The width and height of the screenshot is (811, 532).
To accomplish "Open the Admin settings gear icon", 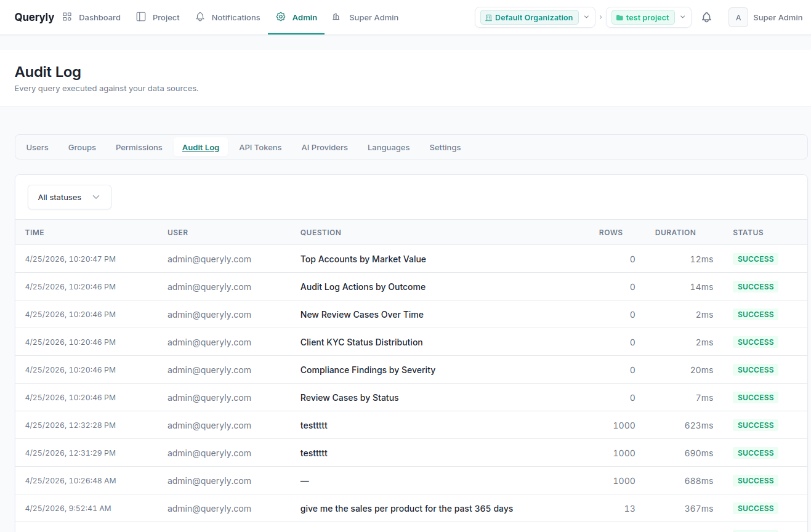I will (x=281, y=17).
